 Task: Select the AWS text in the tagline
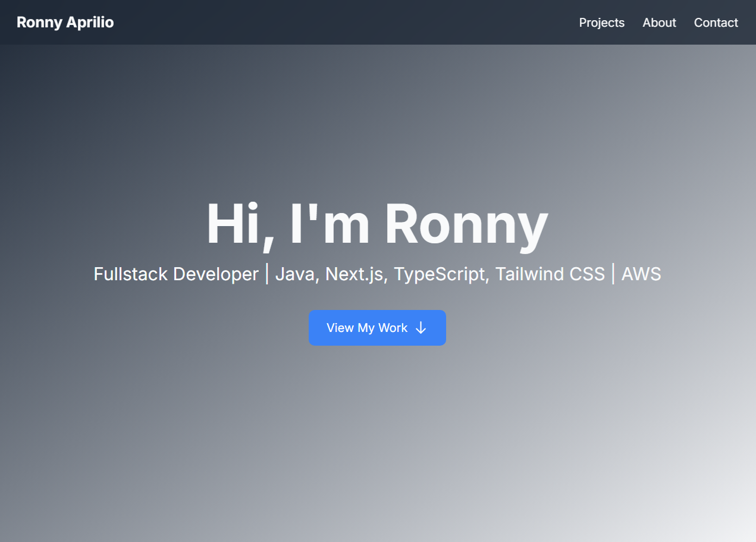pos(641,274)
